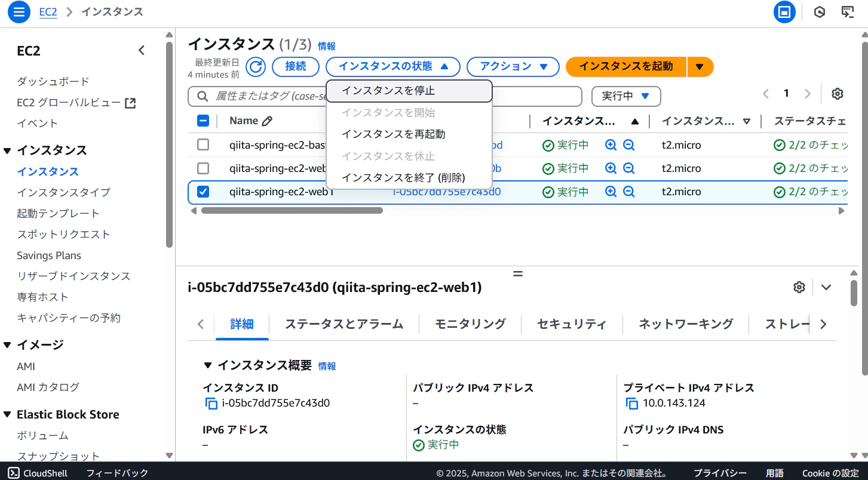The image size is (868, 480).
Task: Switch to the セキュリティ tab
Action: pyautogui.click(x=572, y=324)
